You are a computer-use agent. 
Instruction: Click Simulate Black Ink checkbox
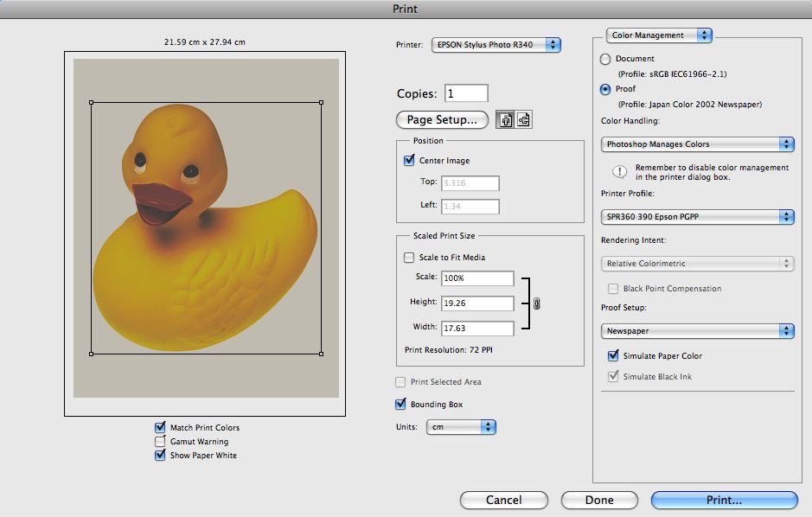click(613, 376)
